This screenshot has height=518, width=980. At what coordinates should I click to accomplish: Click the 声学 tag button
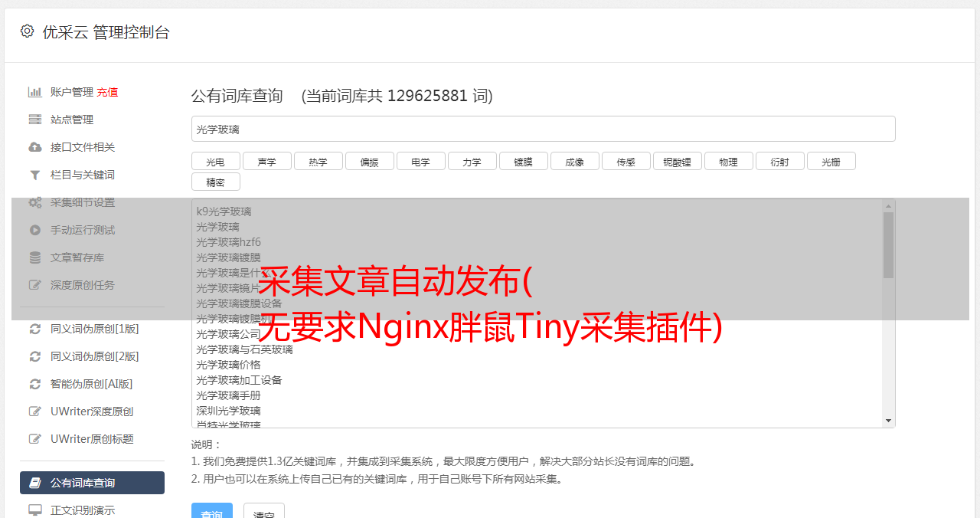coord(266,161)
